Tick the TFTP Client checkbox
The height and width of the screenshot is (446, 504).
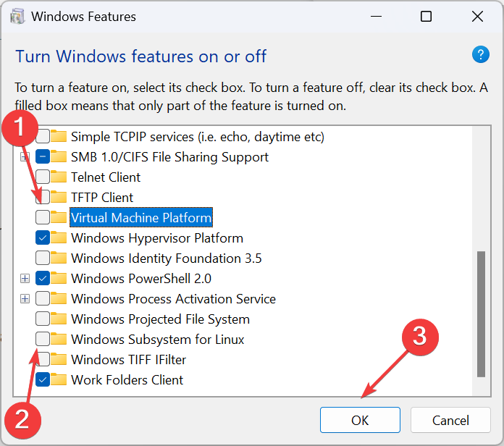coord(43,197)
